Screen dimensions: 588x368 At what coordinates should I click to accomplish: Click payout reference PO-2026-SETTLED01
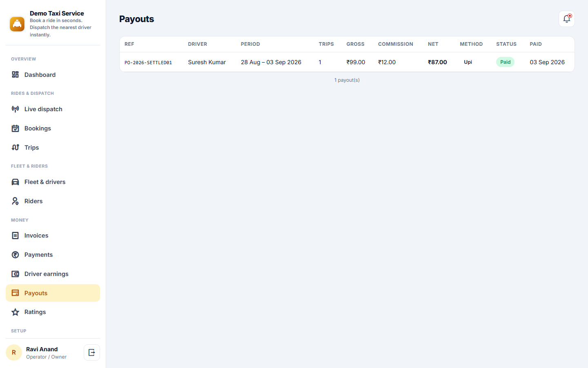click(x=148, y=63)
